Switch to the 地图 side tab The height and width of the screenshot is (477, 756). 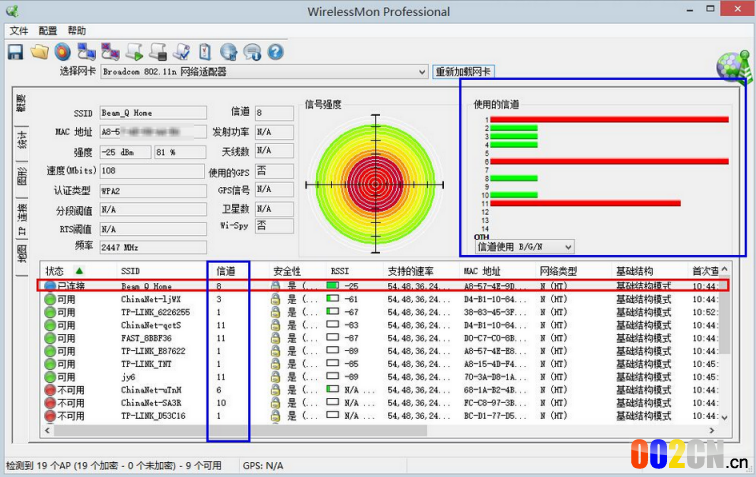click(21, 254)
